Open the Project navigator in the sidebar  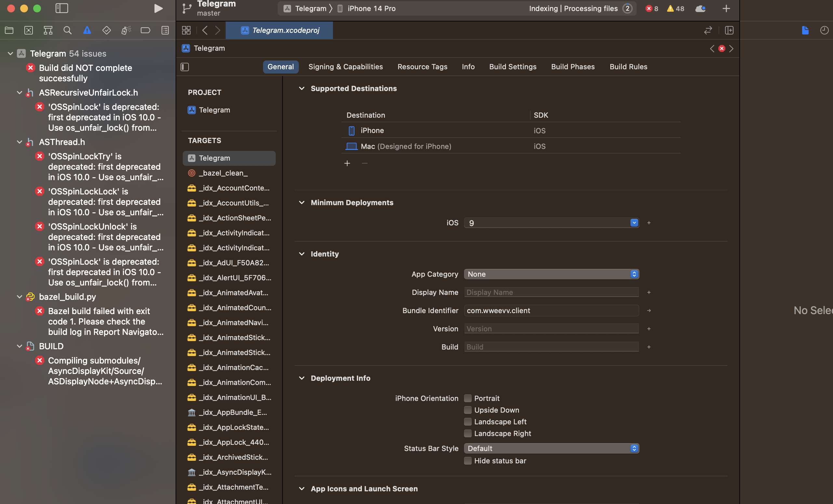[9, 30]
